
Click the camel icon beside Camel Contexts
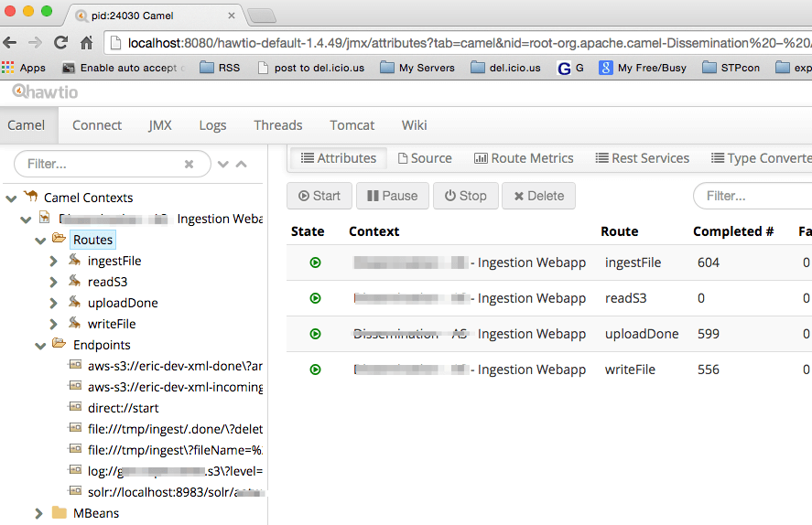(x=31, y=196)
